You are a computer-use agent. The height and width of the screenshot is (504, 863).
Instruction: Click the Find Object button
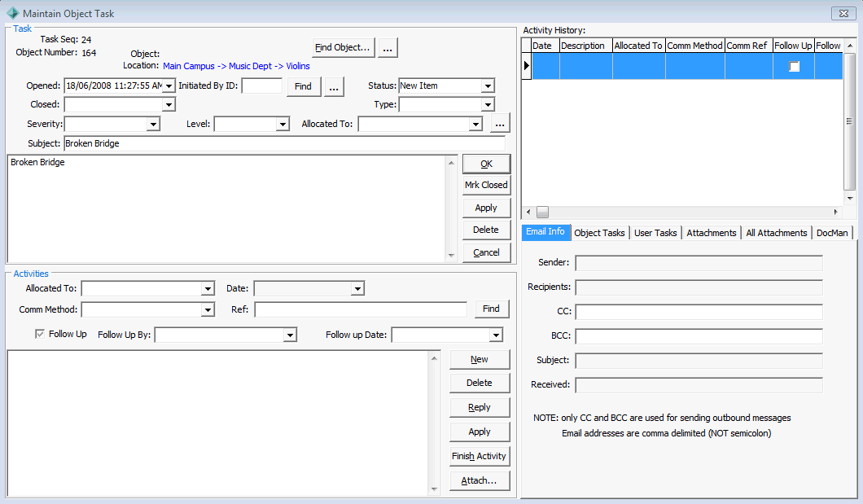click(x=344, y=48)
